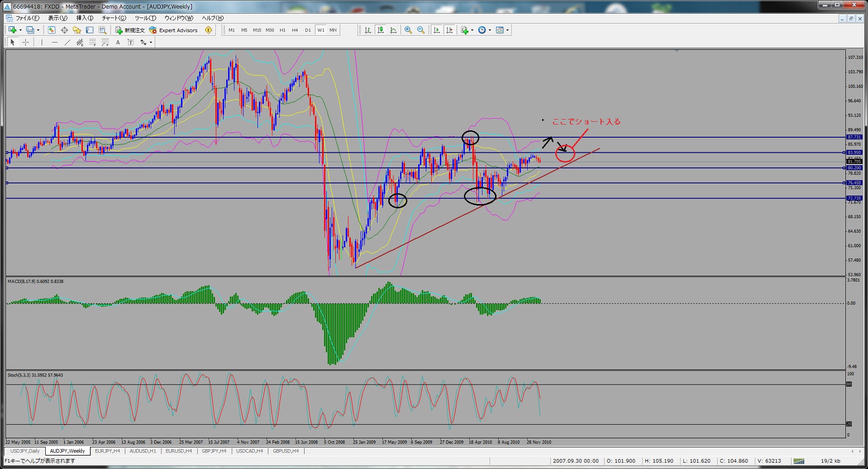Toggle the Expert Advisors button
Viewport: 868px width, 469px height.
click(173, 30)
